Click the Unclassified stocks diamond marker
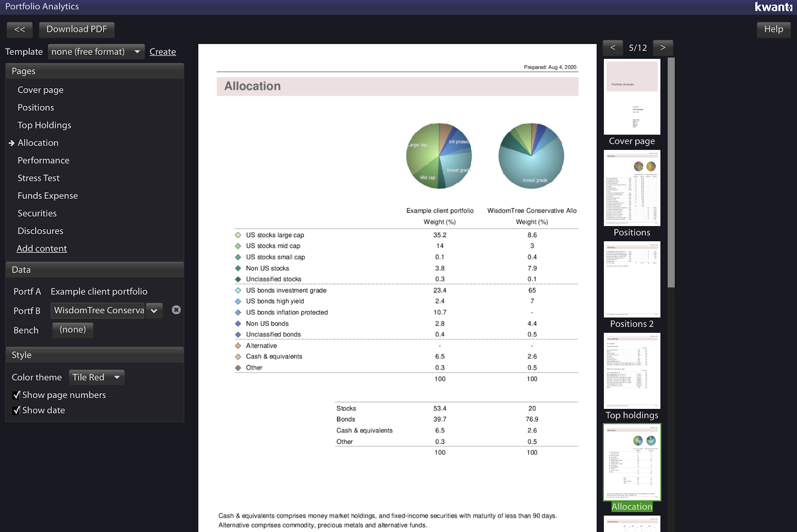Screen dimensions: 797x532 tap(238, 279)
